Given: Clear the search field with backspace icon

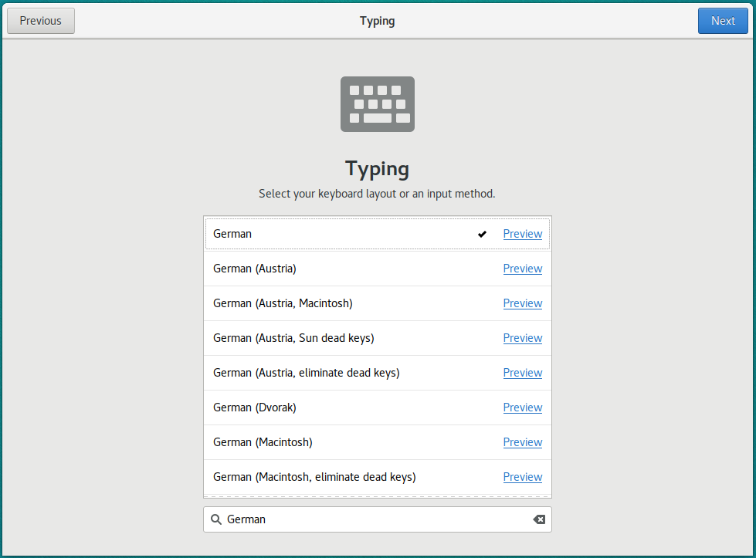Looking at the screenshot, I should click(539, 519).
